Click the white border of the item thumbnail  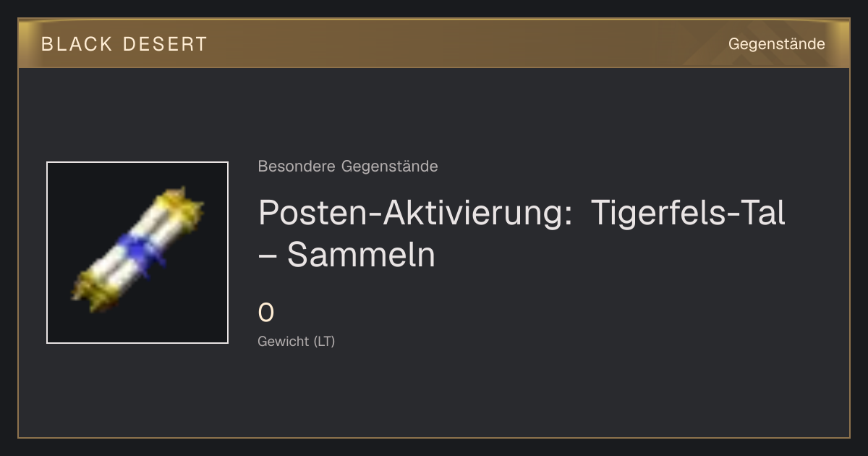click(137, 163)
